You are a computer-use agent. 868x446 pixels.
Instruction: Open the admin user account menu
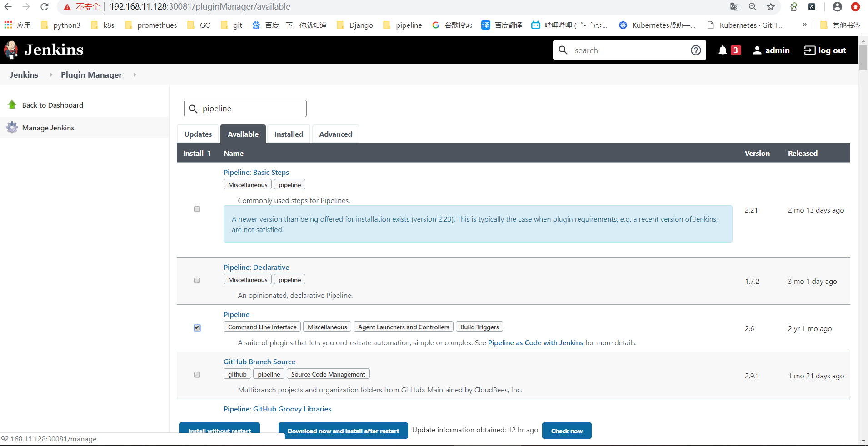(771, 50)
